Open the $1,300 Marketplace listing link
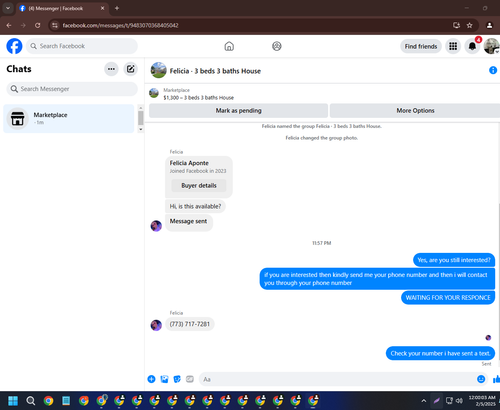Screen dimensions: 500x410 pos(198,98)
